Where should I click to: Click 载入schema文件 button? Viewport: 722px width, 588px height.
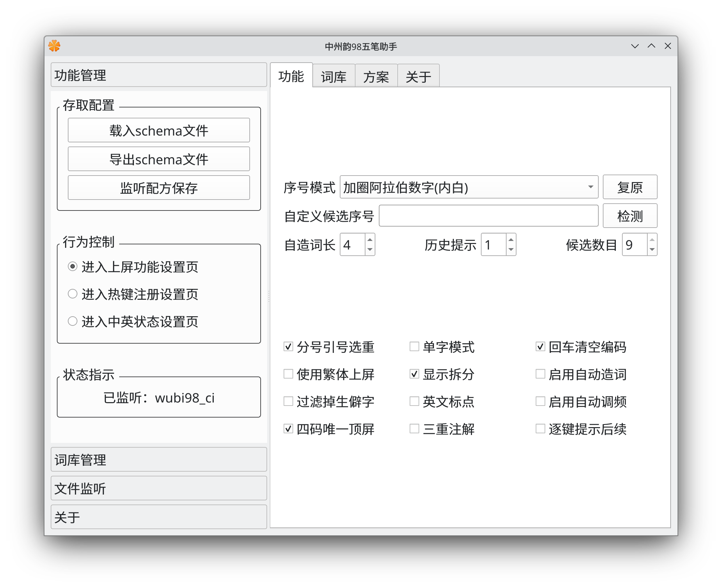coord(159,130)
